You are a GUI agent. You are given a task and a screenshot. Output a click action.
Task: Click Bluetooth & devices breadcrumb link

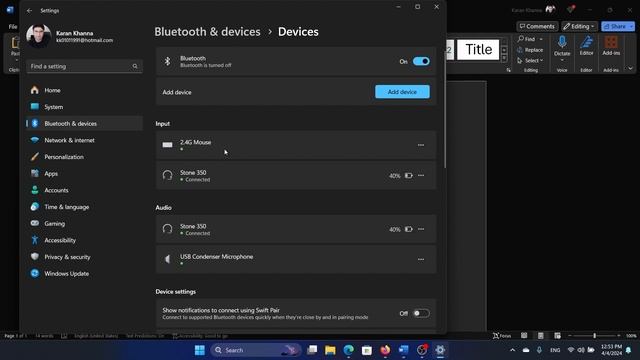207,32
